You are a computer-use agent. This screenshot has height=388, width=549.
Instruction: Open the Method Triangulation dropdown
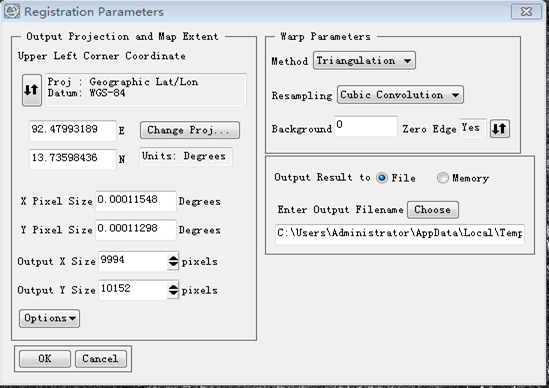click(364, 61)
